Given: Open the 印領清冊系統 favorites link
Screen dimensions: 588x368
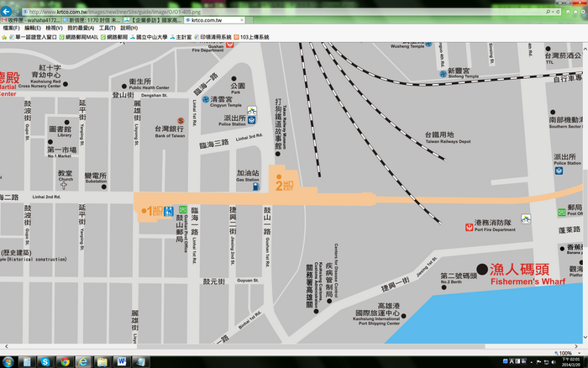Looking at the screenshot, I should pyautogui.click(x=213, y=37).
